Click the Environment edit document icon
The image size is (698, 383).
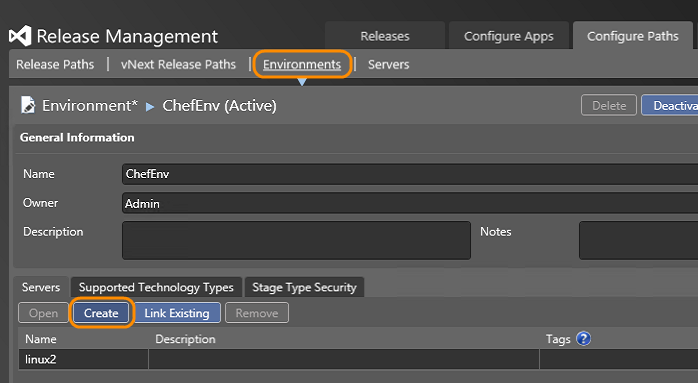pos(28,106)
